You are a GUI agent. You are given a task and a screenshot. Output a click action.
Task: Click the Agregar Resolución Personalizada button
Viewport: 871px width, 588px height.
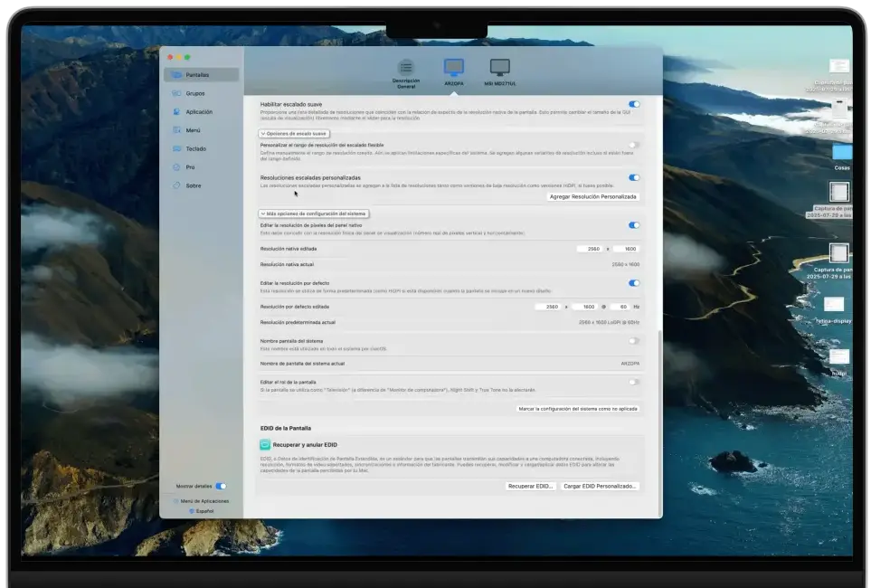tap(593, 196)
